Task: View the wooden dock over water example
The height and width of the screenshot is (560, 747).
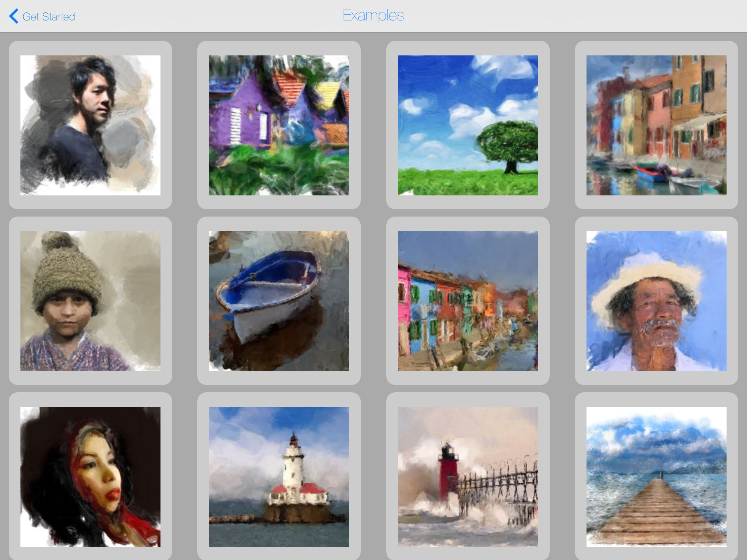Action: (x=657, y=477)
